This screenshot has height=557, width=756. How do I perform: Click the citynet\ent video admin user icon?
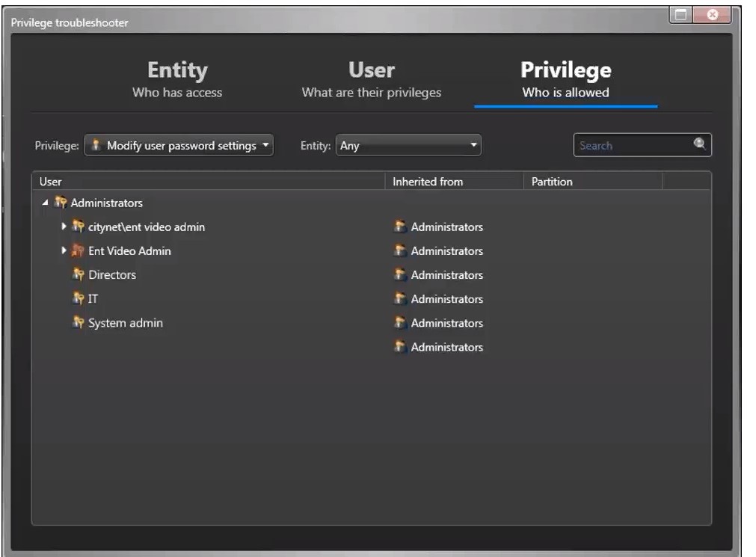coord(79,227)
